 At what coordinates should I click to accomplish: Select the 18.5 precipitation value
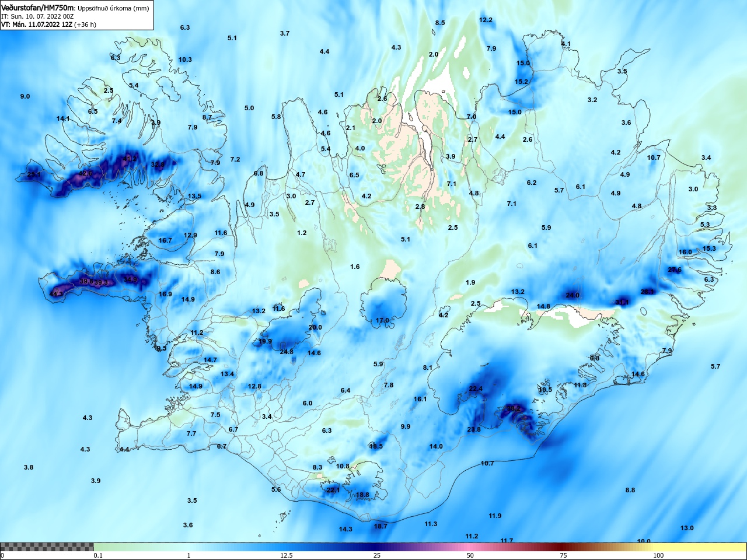(x=376, y=446)
